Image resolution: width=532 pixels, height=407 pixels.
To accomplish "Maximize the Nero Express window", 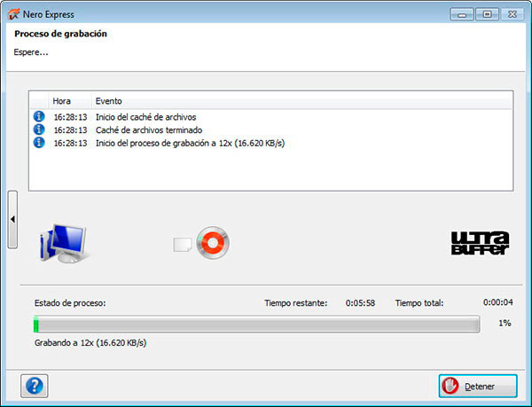I will [487, 14].
